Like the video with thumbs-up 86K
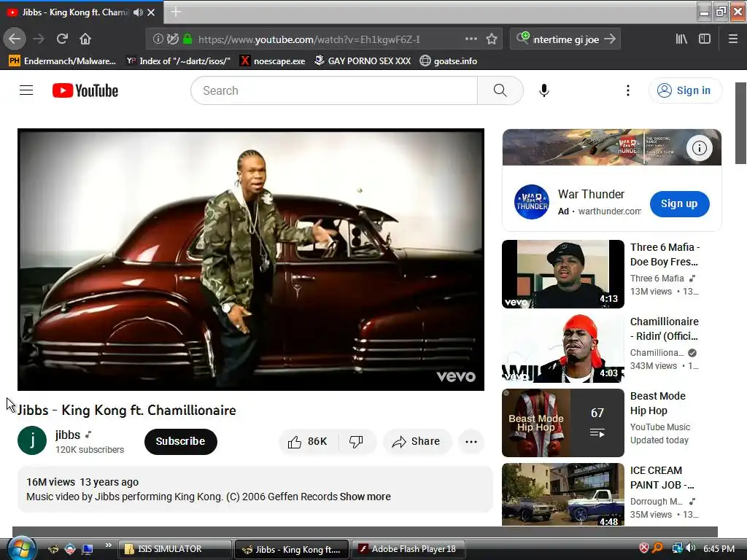Screen dimensions: 747x560 click(x=309, y=442)
